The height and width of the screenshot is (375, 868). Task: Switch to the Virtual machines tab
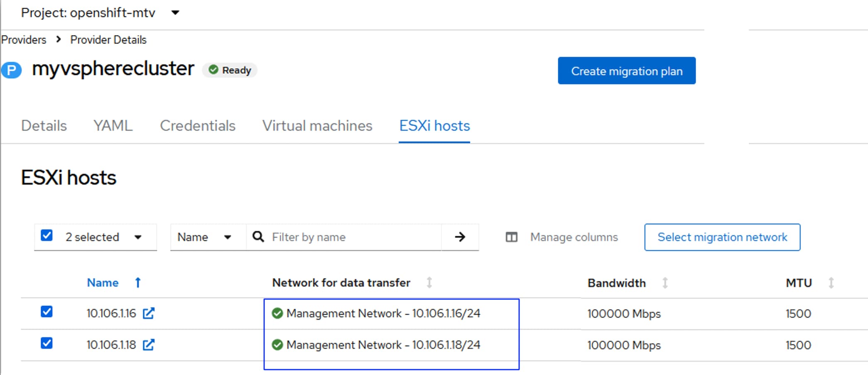pos(317,126)
